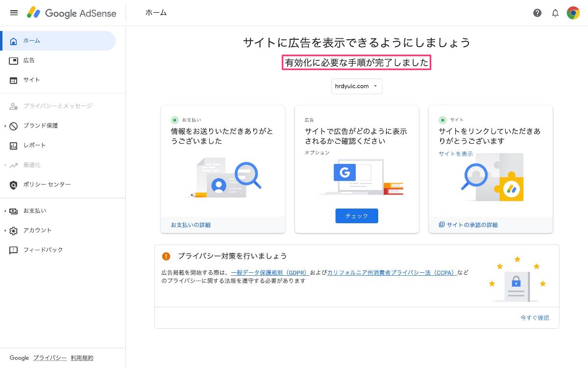The image size is (588, 368).
Task: Click 今すぐ確認 link
Action: pyautogui.click(x=535, y=318)
